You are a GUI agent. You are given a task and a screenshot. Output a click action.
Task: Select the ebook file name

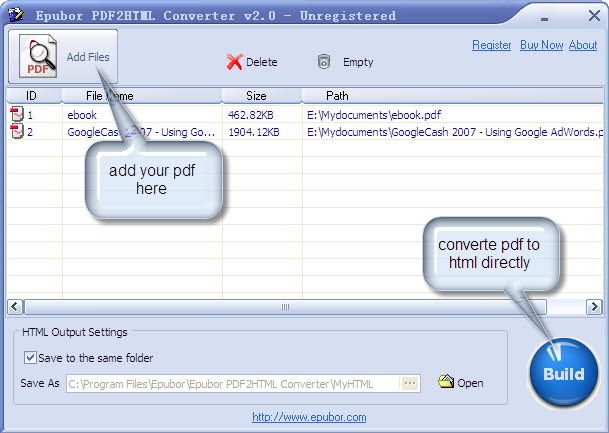(82, 115)
